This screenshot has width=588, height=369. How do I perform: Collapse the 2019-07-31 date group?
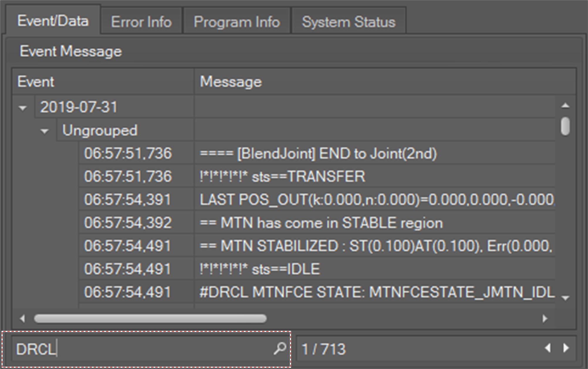23,108
